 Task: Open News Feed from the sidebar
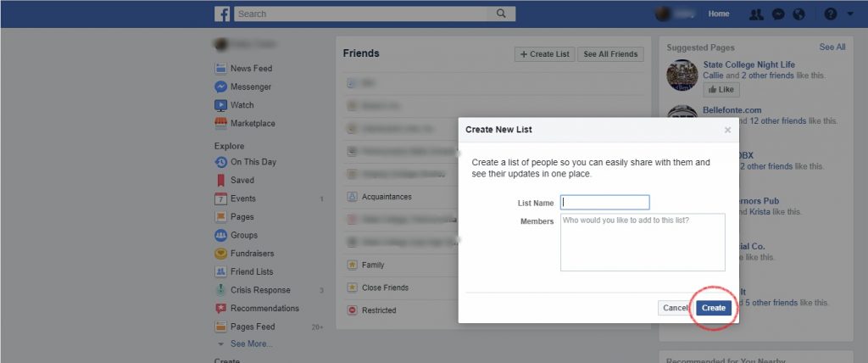click(251, 68)
